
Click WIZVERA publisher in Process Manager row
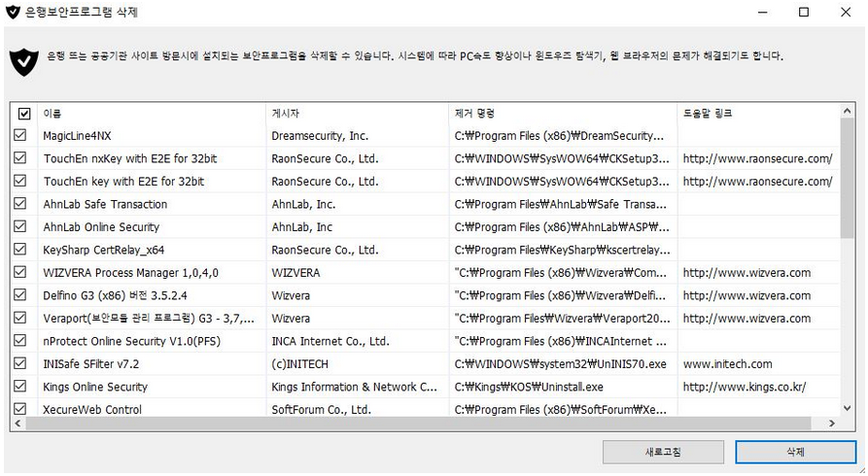(x=295, y=273)
